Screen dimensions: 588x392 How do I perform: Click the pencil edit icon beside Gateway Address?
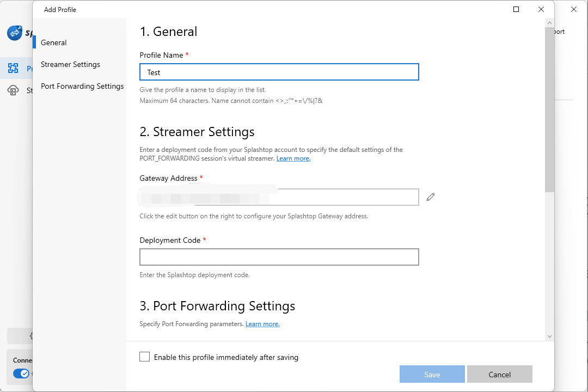(431, 197)
